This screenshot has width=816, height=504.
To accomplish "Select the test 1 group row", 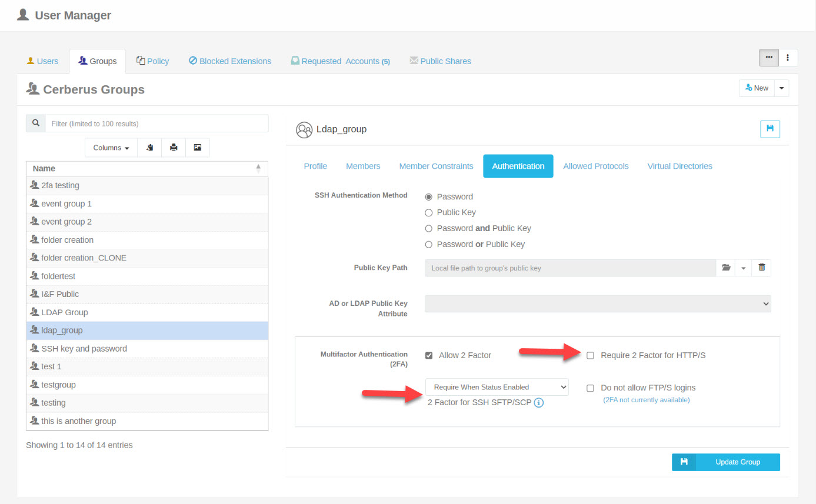I will [x=147, y=366].
